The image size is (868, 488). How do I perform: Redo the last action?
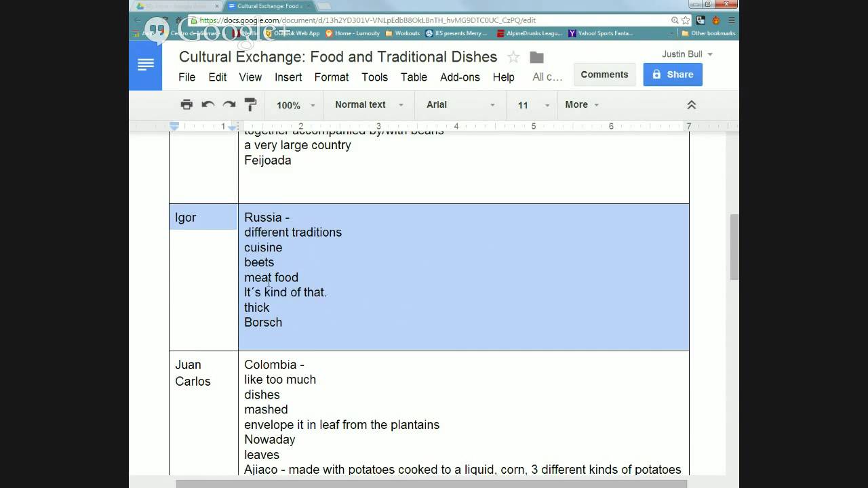pyautogui.click(x=229, y=104)
